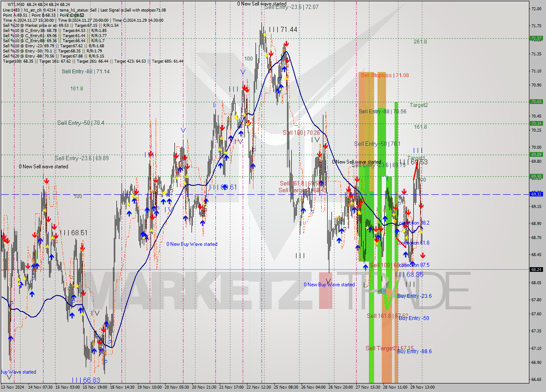
Task: Select the '| | | 69.53' wave label
Action: click(x=413, y=162)
